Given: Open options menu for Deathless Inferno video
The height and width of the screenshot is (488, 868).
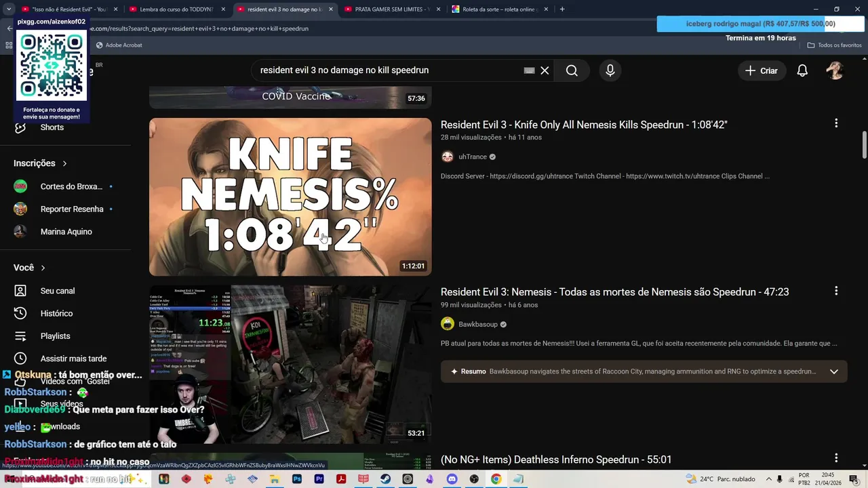Looking at the screenshot, I should 836,458.
